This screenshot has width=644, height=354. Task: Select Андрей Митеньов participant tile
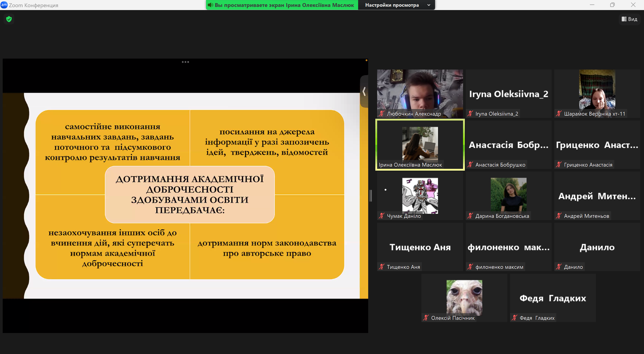coord(597,196)
